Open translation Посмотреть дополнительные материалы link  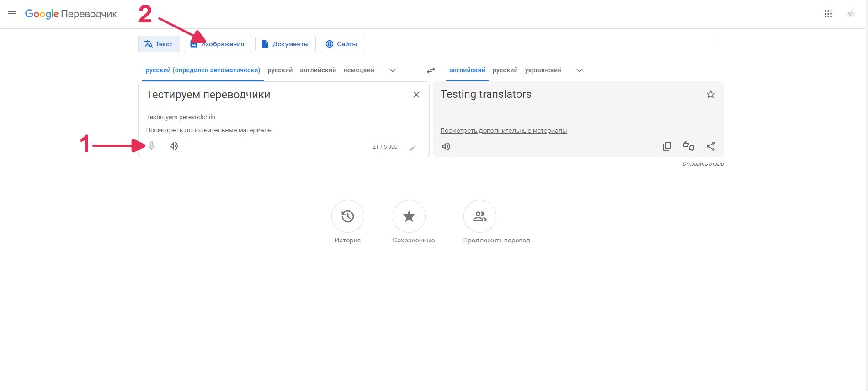504,131
